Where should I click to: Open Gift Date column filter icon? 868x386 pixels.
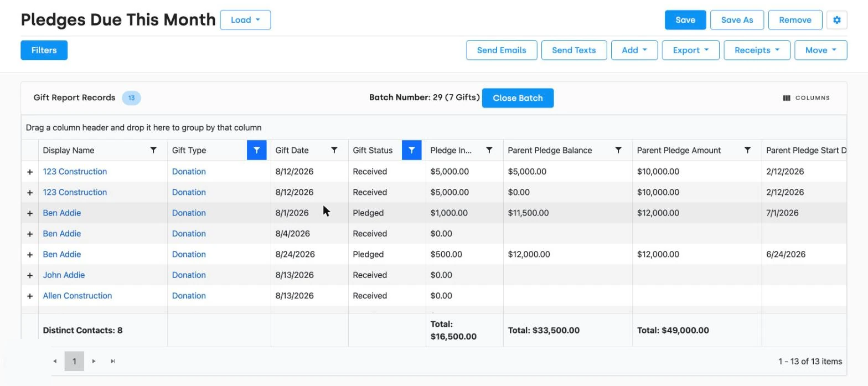[x=334, y=150]
